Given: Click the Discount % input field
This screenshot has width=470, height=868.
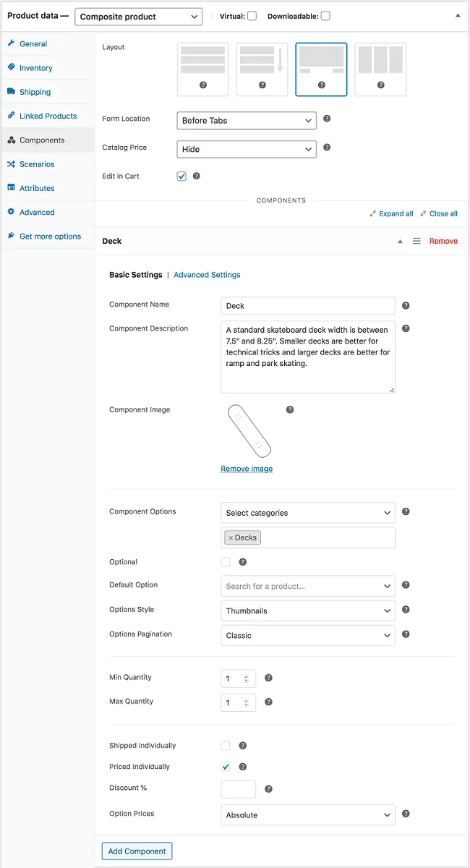Looking at the screenshot, I should point(238,789).
